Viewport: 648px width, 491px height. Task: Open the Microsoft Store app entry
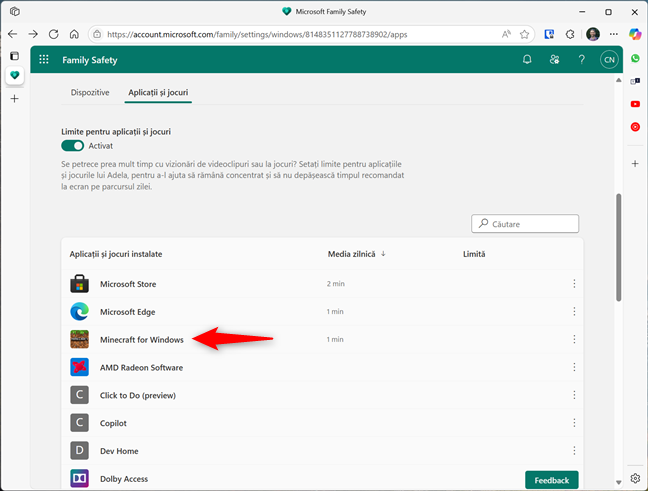click(x=128, y=284)
